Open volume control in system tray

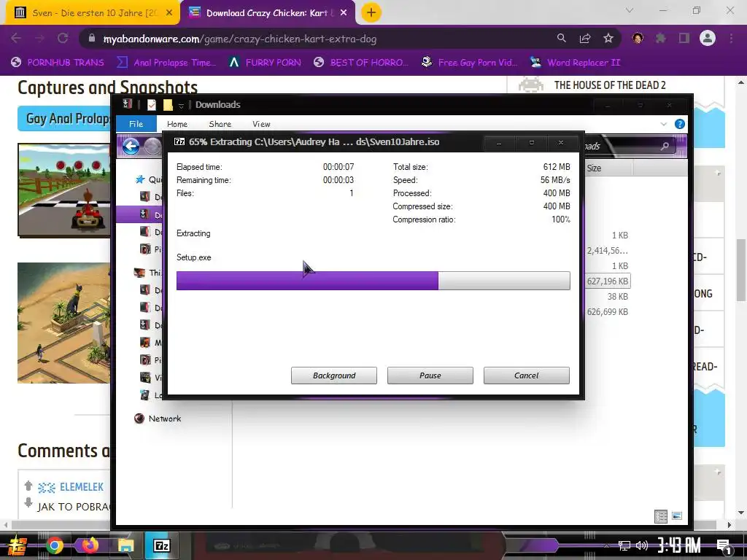[x=641, y=545]
